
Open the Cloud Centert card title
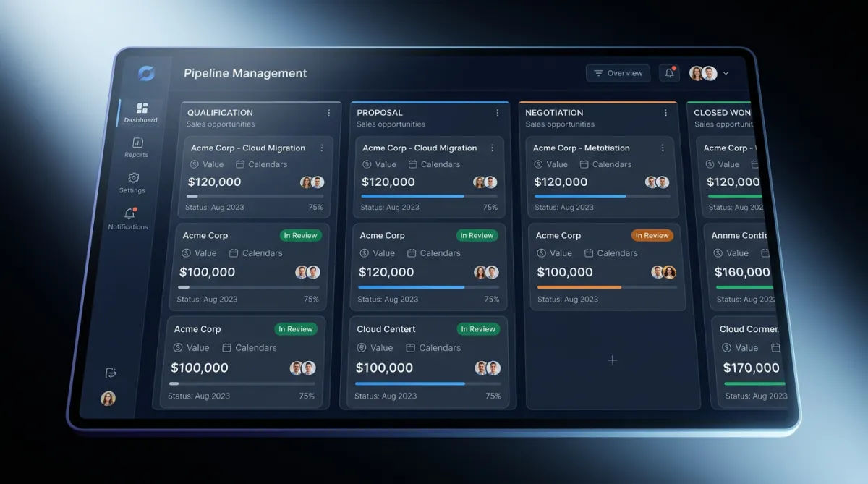(386, 329)
